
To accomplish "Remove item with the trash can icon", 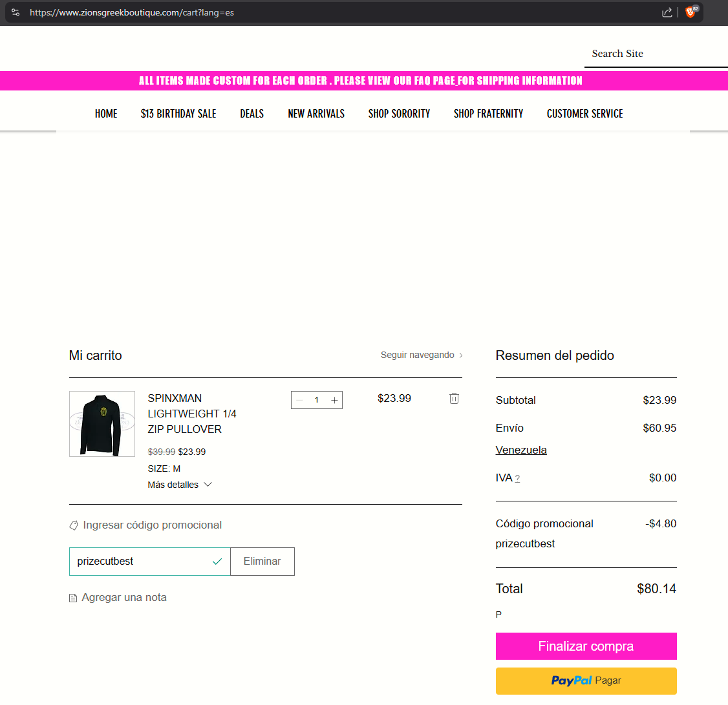I will (x=454, y=398).
